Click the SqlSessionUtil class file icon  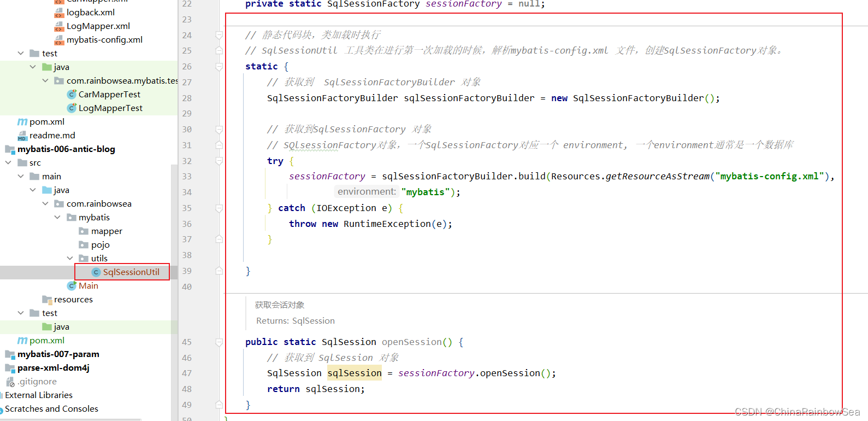coord(96,272)
